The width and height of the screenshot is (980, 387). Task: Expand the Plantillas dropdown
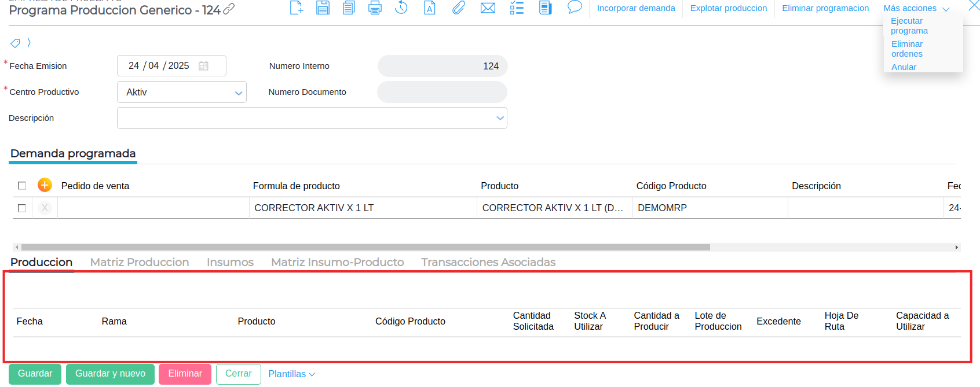(x=291, y=374)
